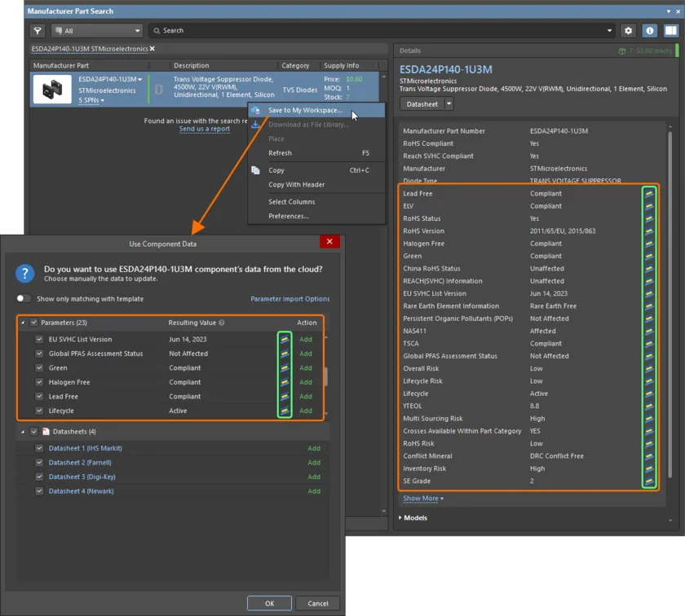Viewport: 685px width, 616px height.
Task: Click the blue question mark icon
Action: [25, 273]
